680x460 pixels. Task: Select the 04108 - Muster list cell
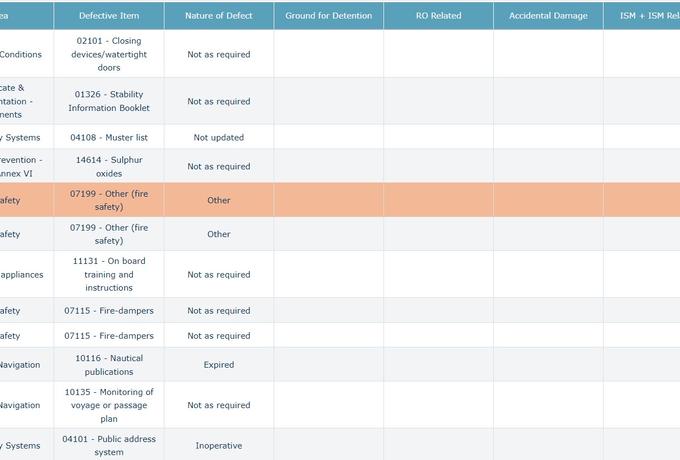click(x=109, y=137)
